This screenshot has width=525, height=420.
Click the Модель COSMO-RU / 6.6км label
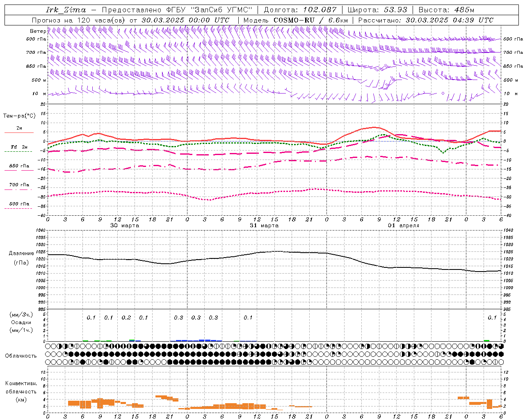[x=296, y=20]
